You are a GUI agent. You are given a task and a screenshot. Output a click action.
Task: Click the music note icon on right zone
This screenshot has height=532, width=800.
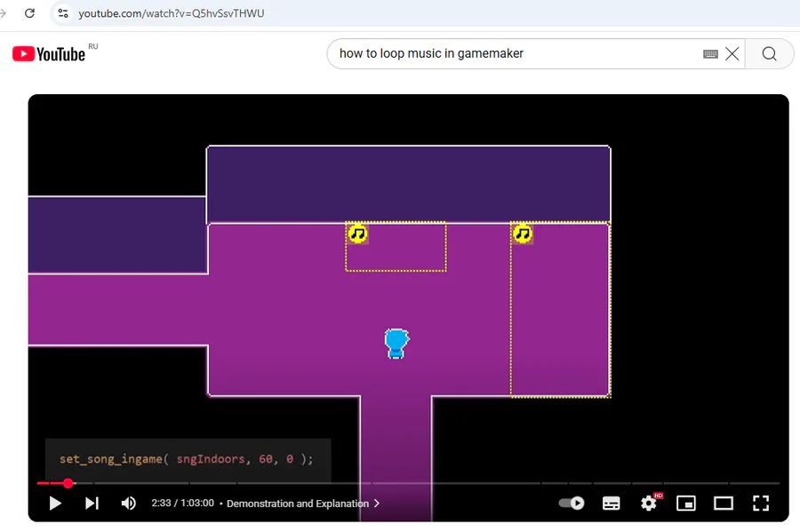523,234
